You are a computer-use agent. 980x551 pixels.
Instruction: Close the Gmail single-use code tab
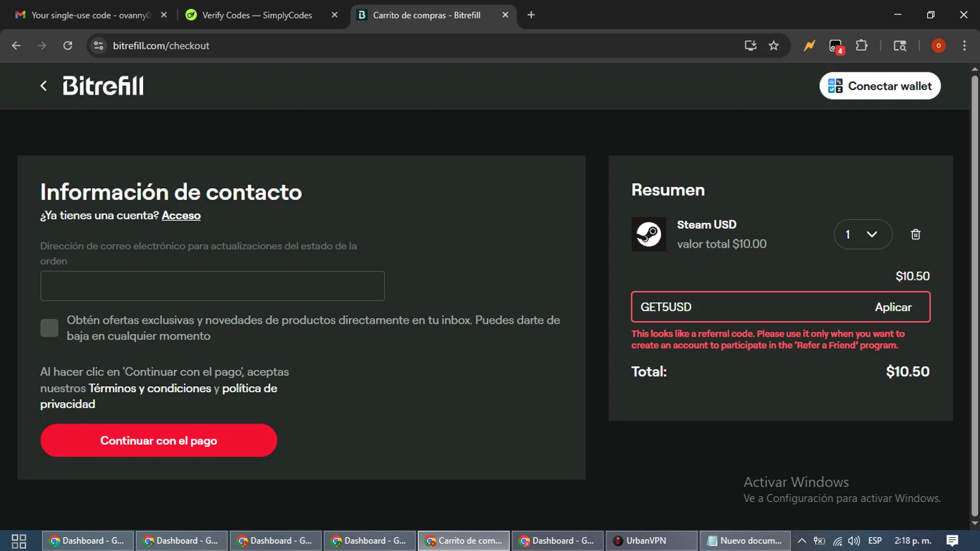click(x=164, y=15)
